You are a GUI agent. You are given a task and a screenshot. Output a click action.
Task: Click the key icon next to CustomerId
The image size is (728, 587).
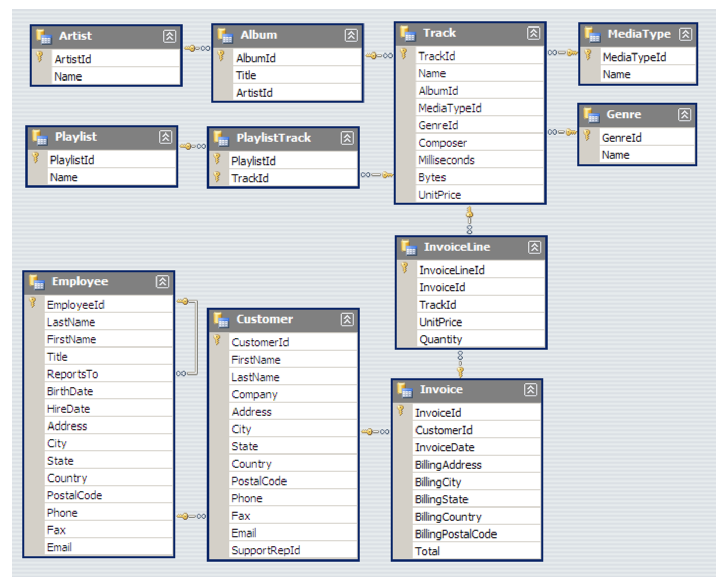(217, 340)
